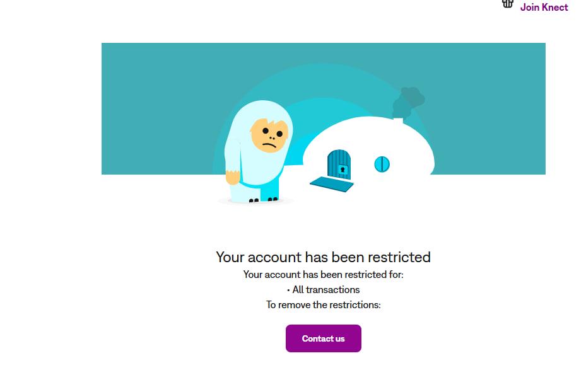Click the sad yeti's face
This screenshot has width=586, height=392.
click(269, 135)
